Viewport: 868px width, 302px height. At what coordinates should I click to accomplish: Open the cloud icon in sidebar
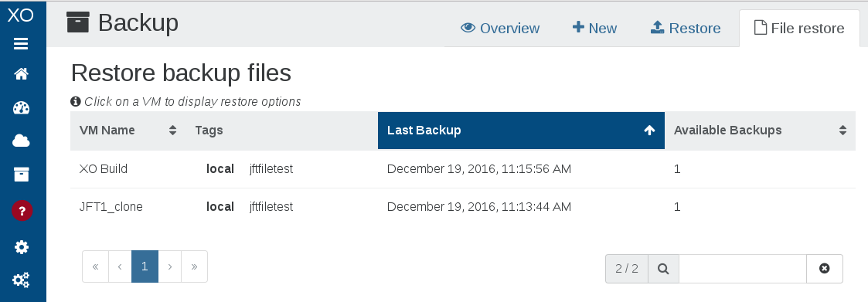coord(21,141)
